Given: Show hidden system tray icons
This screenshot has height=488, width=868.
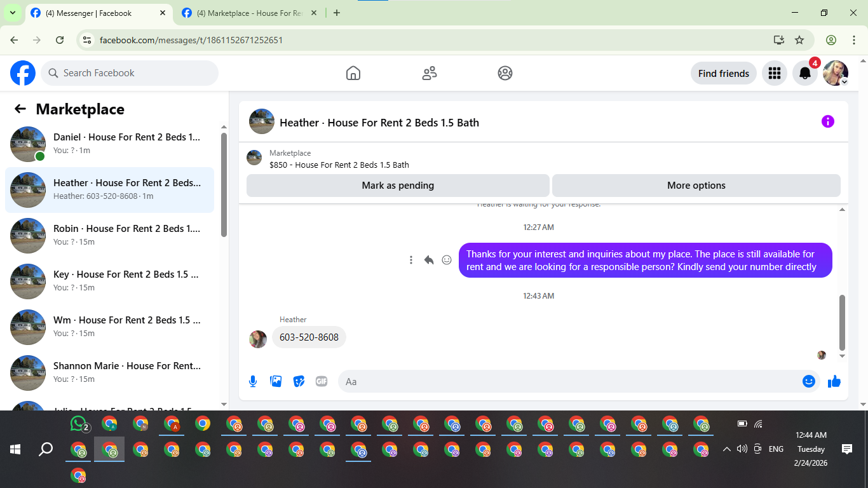Looking at the screenshot, I should (x=726, y=449).
